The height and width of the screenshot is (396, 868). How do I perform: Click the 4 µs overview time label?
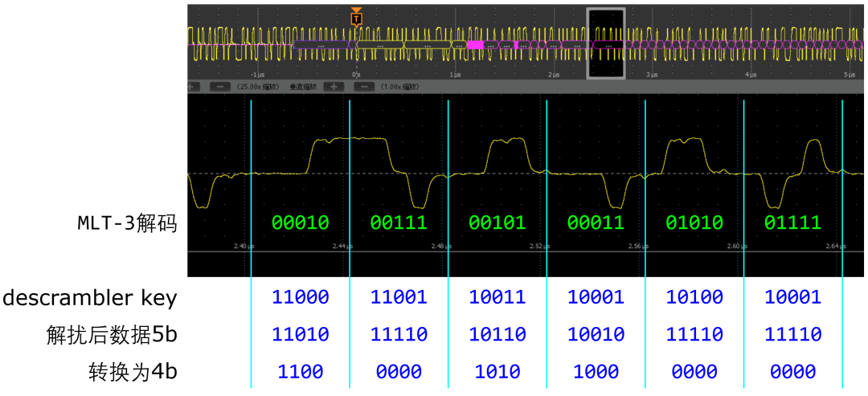pos(751,74)
